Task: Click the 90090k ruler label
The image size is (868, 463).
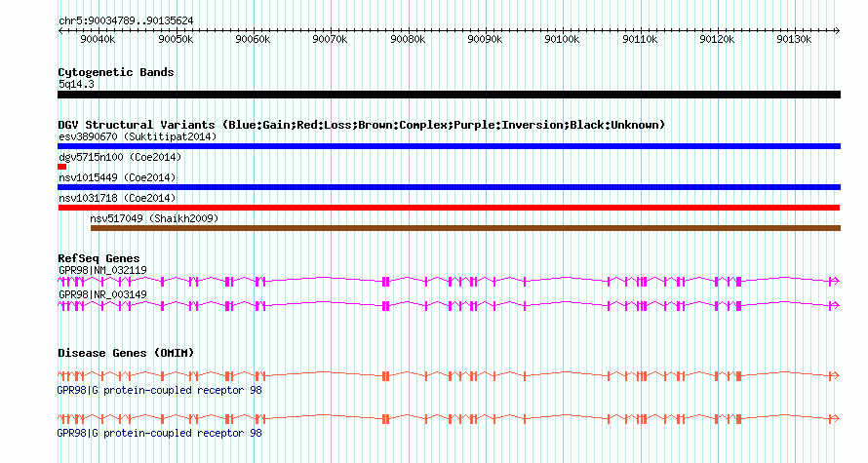Action: [485, 40]
